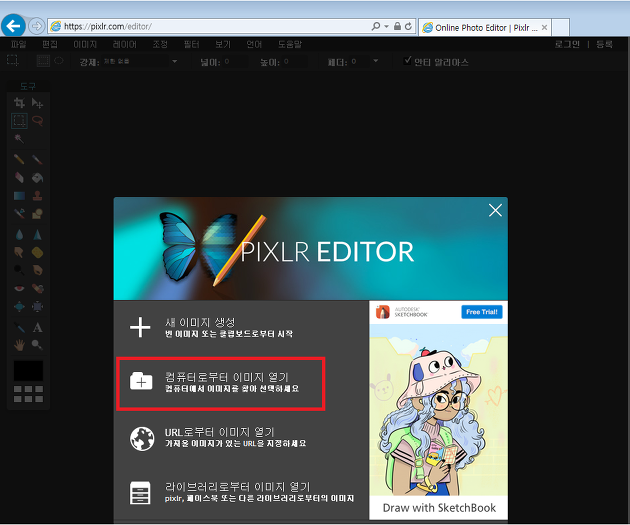Select the Gradient tool
Image resolution: width=630 pixels, height=525 pixels.
click(19, 196)
